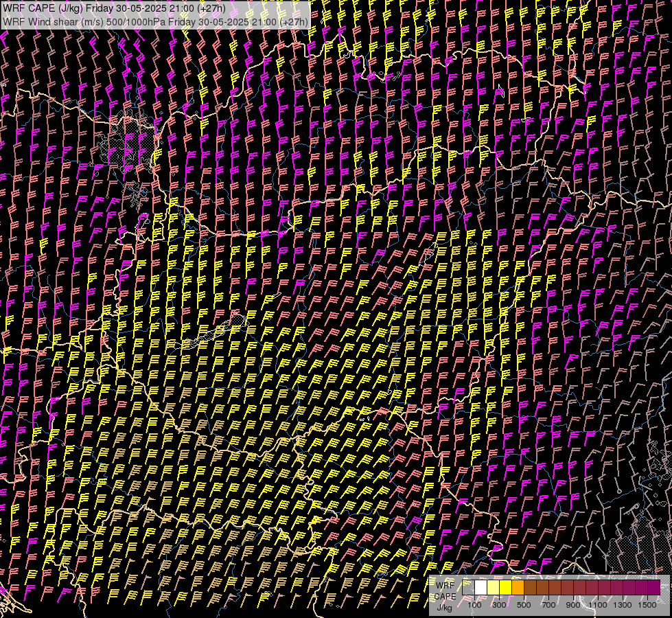
Task: Click the rightmost purple CAPE legend swatch
Action: 654,587
